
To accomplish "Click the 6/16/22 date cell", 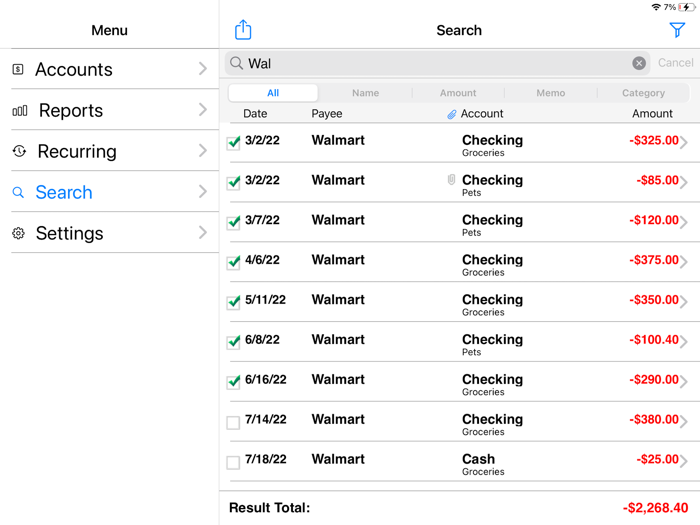I will click(x=266, y=379).
